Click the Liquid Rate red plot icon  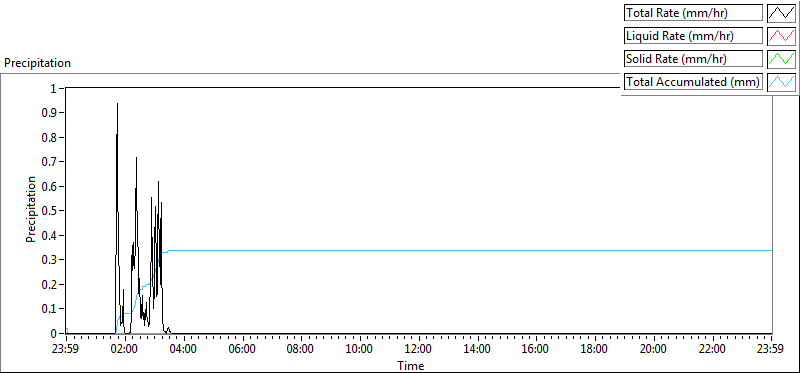(x=781, y=36)
